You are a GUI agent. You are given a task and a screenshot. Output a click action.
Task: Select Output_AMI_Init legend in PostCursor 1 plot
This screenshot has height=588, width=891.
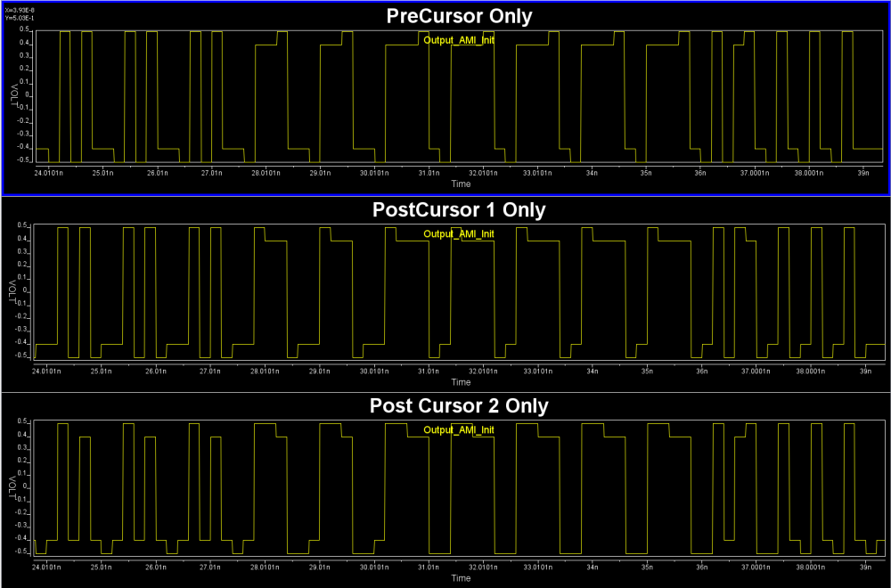coord(458,234)
